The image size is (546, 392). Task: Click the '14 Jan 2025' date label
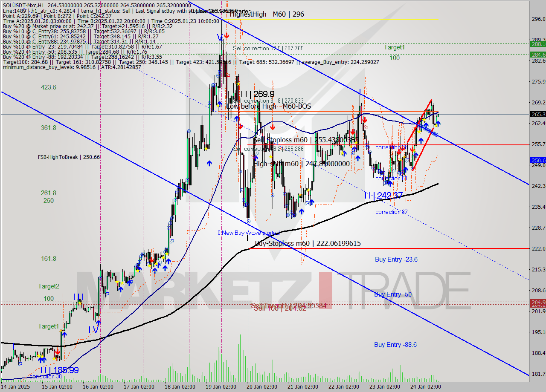pyautogui.click(x=16, y=387)
